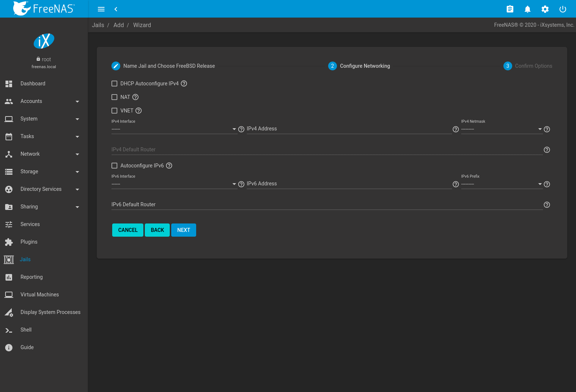The width and height of the screenshot is (576, 392).
Task: Expand the Storage sidebar menu
Action: [x=42, y=171]
